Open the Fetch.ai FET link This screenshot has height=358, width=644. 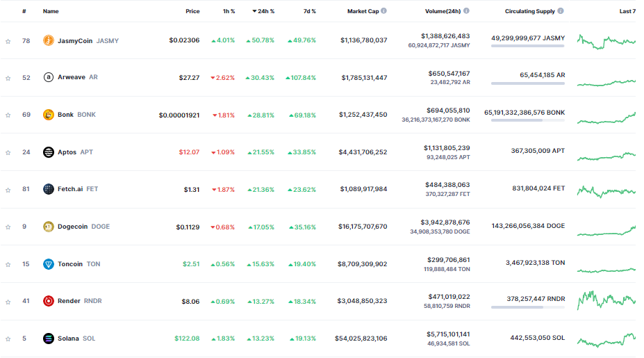point(78,189)
